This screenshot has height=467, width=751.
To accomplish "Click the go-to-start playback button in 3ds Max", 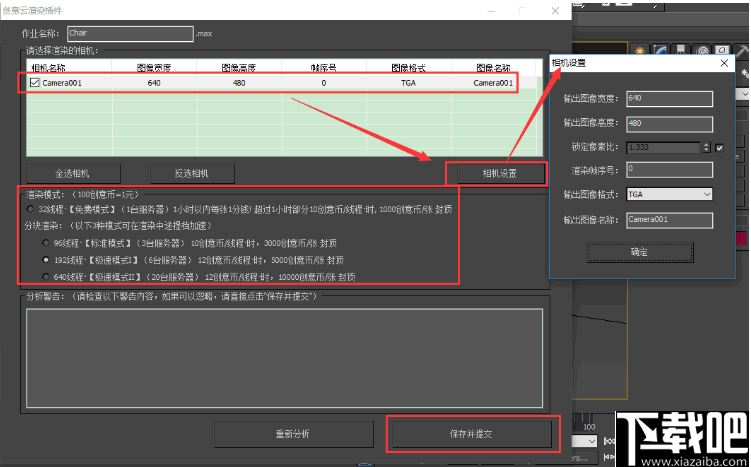I will [609, 441].
